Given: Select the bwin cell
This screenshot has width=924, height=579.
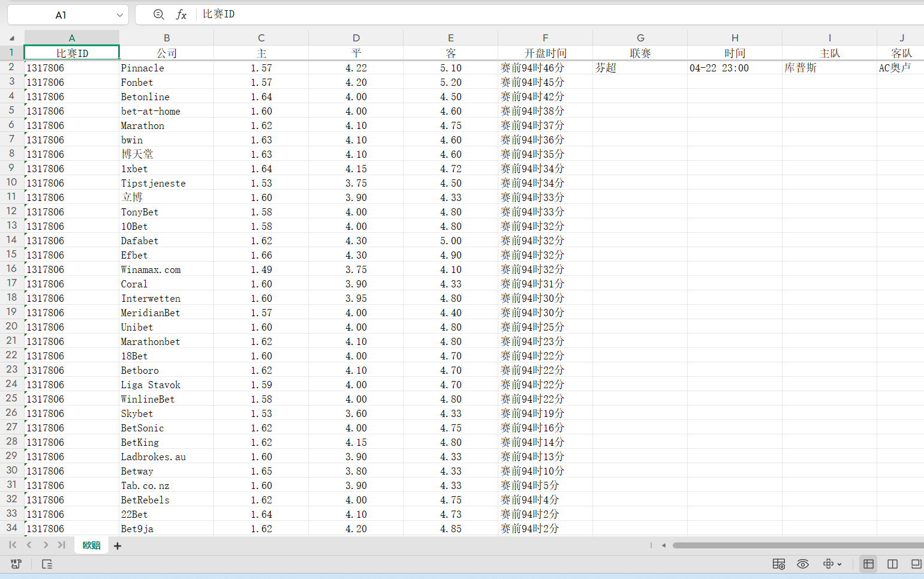Looking at the screenshot, I should (167, 140).
